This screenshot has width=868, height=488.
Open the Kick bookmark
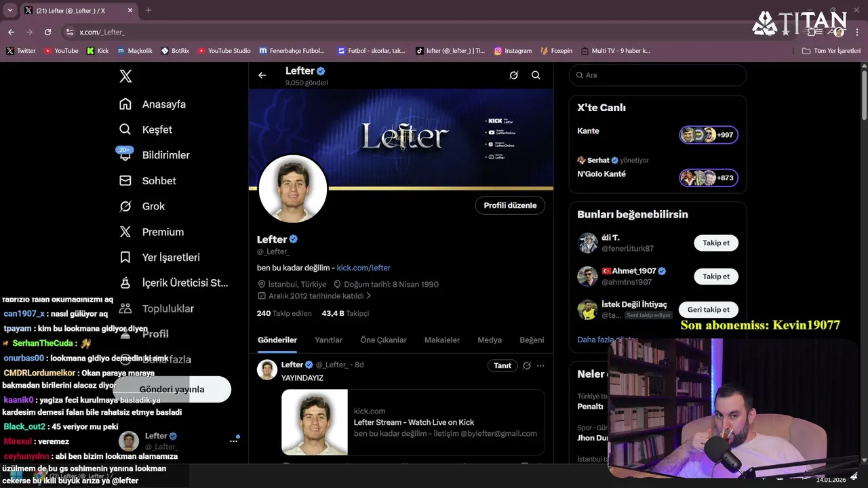pyautogui.click(x=98, y=51)
